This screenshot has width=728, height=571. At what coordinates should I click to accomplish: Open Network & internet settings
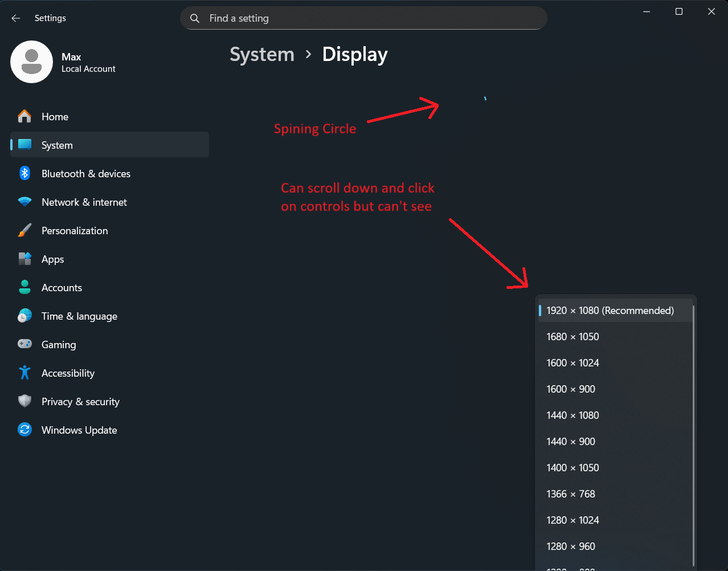[109, 202]
